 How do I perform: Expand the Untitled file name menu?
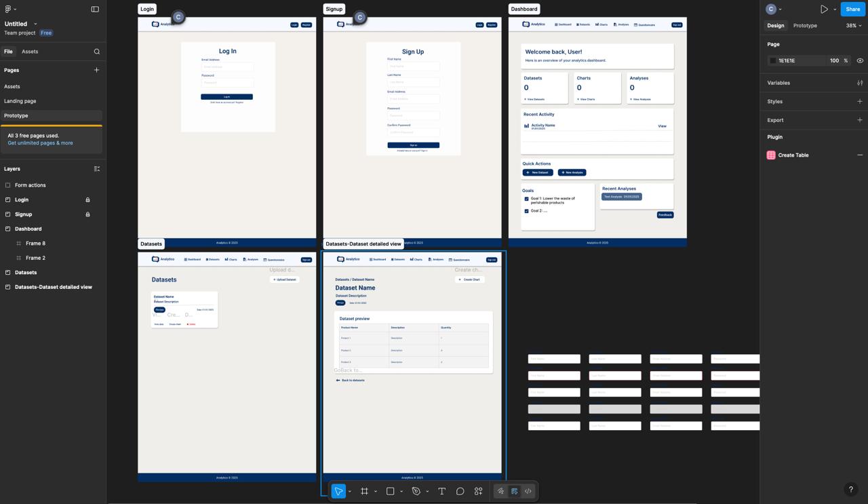tap(35, 24)
